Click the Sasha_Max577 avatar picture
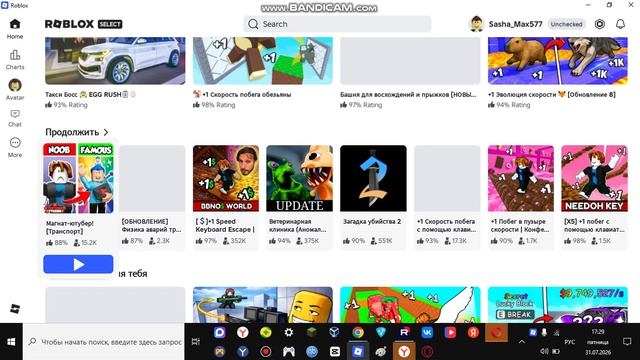The height and width of the screenshot is (360, 640). 476,24
